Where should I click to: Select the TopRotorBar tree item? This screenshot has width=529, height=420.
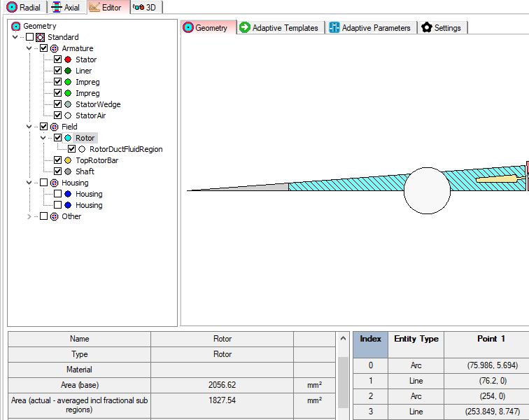(x=97, y=160)
